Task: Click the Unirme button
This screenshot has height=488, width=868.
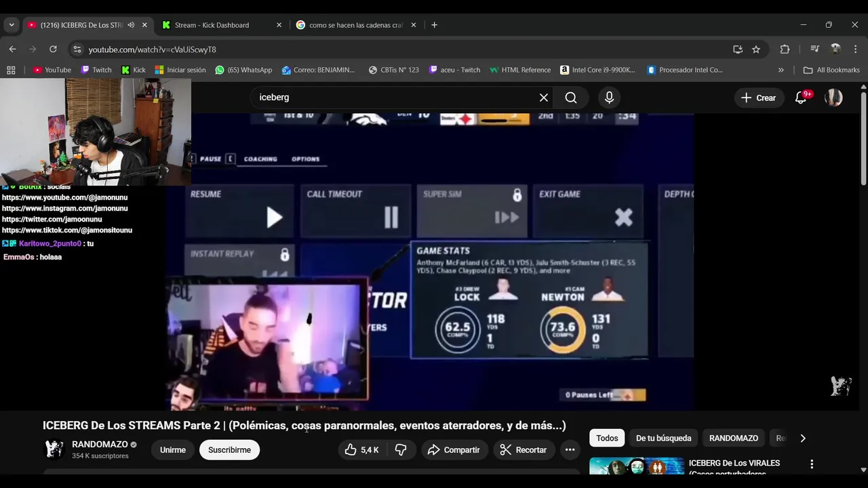Action: [x=173, y=449]
